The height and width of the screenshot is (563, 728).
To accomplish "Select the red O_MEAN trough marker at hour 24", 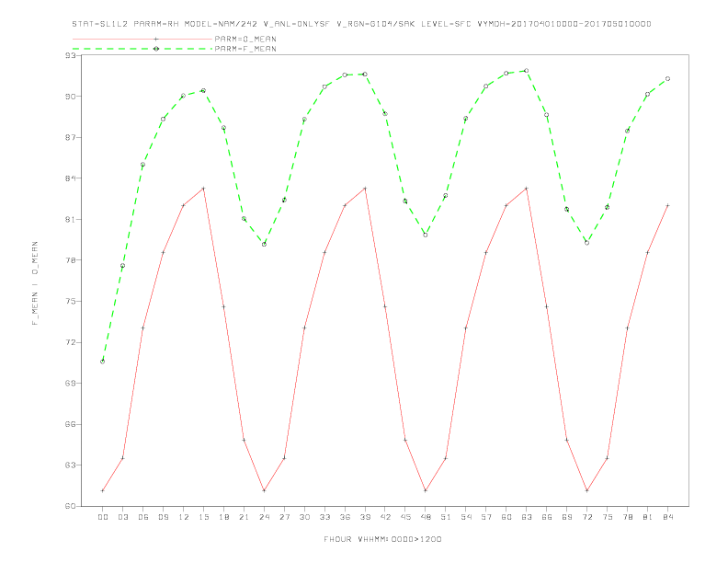I will [264, 490].
